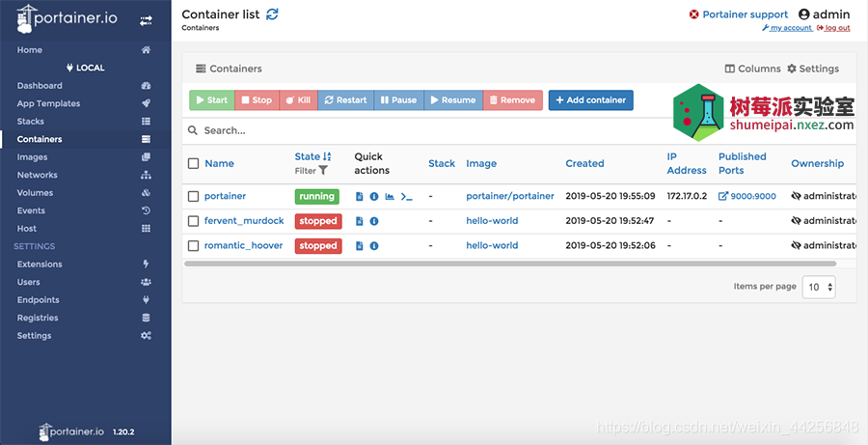This screenshot has width=868, height=445.
Task: Open inspect icon for romantic_hoover
Action: pyautogui.click(x=374, y=245)
